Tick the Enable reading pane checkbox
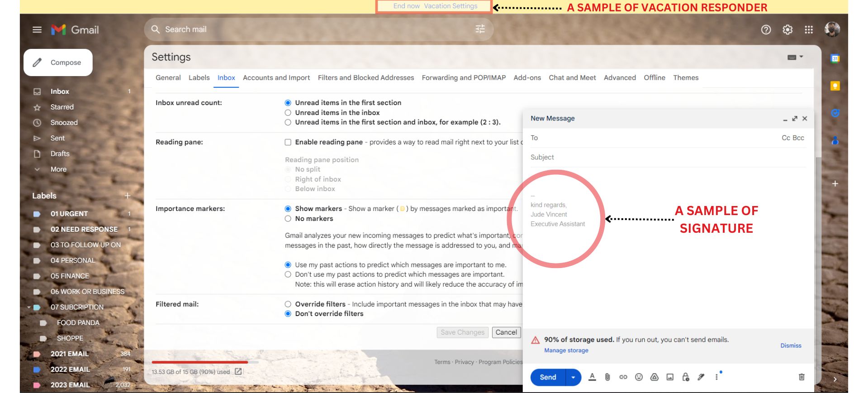The width and height of the screenshot is (868, 393). (x=288, y=142)
